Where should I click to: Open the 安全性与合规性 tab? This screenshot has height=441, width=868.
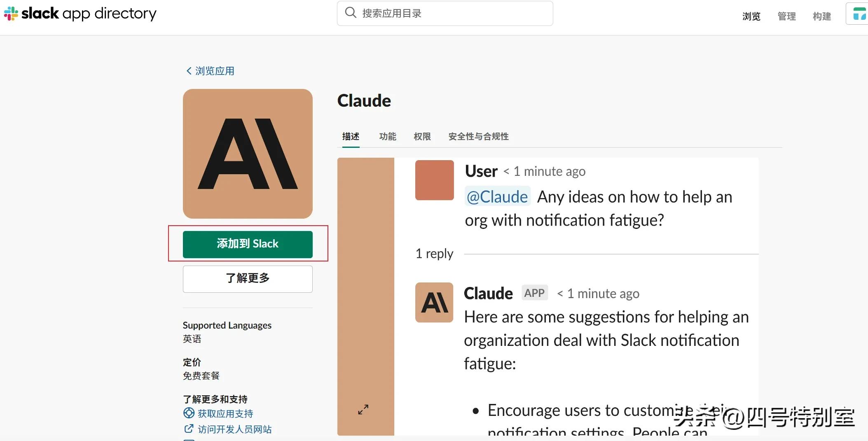pyautogui.click(x=478, y=136)
